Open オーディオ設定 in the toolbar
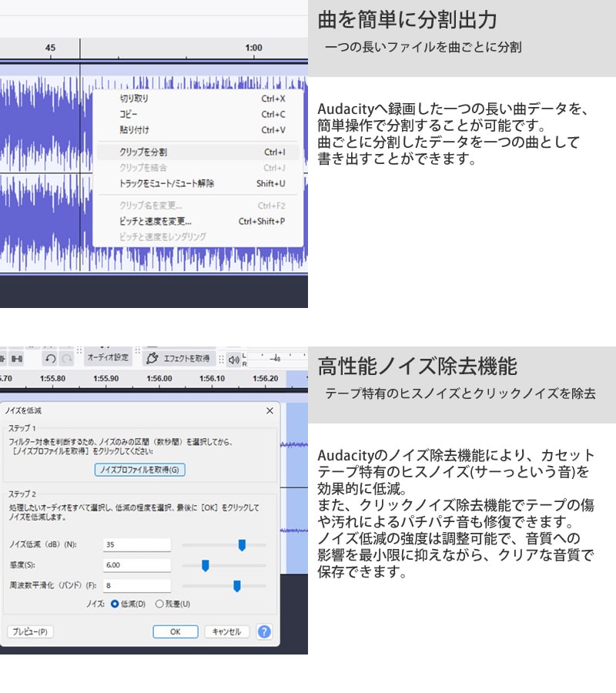This screenshot has width=616, height=693. point(108,358)
